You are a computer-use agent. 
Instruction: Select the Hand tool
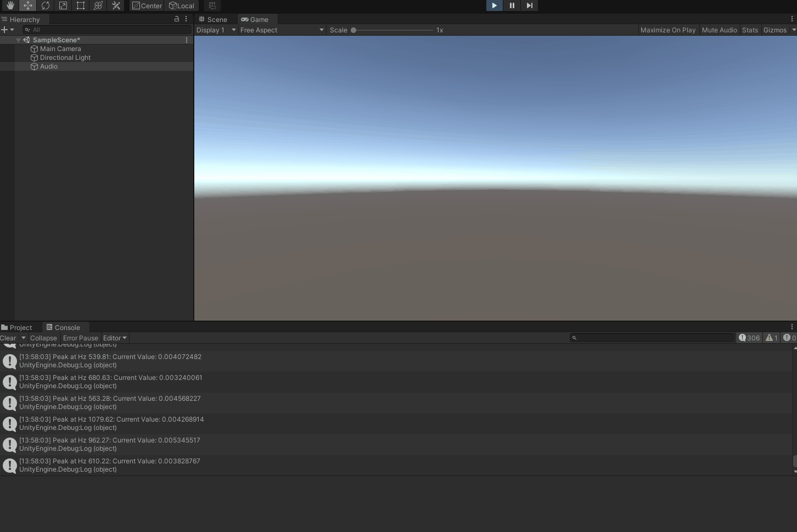[10, 5]
